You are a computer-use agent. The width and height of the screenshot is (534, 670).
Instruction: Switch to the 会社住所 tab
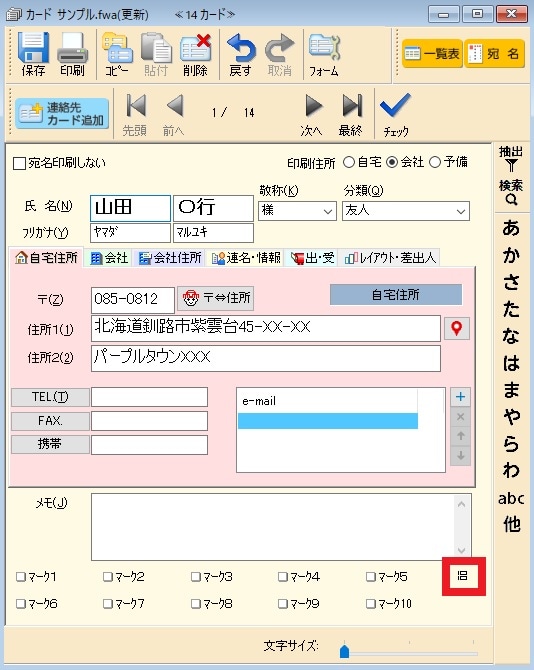170,258
